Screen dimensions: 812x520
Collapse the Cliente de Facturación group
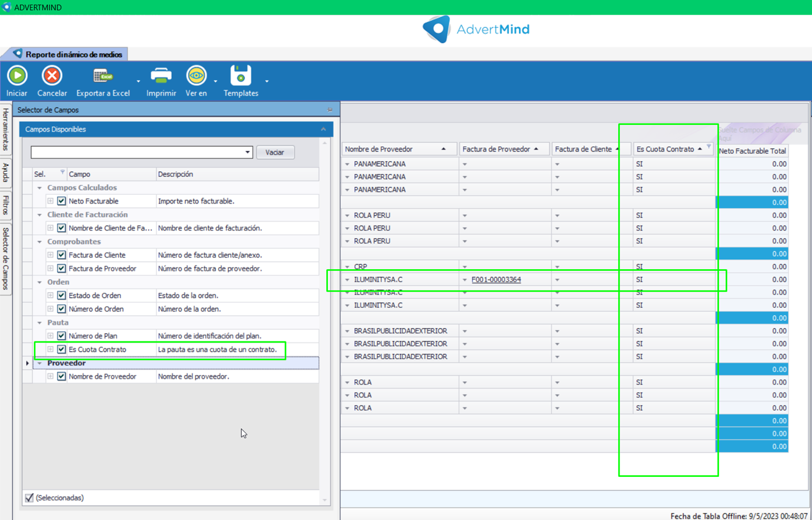click(x=40, y=215)
